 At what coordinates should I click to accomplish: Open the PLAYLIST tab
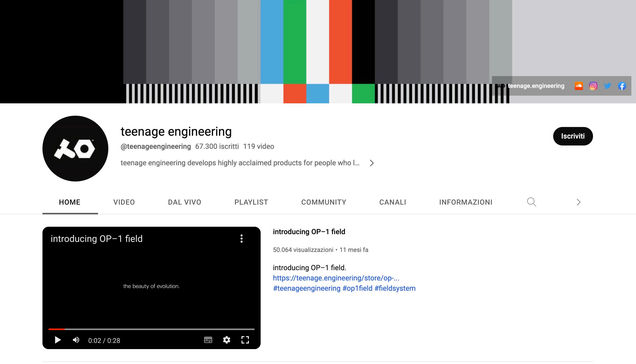click(251, 202)
